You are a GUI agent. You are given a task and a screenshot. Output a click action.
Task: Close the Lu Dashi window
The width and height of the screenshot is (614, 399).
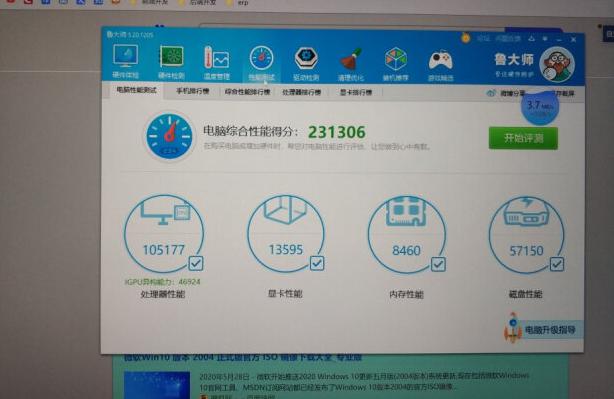click(x=574, y=40)
